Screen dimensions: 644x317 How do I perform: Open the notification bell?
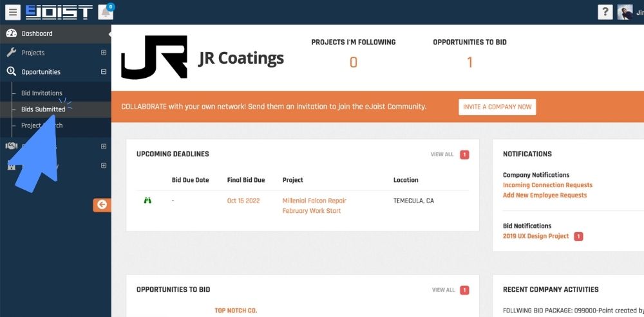point(106,12)
